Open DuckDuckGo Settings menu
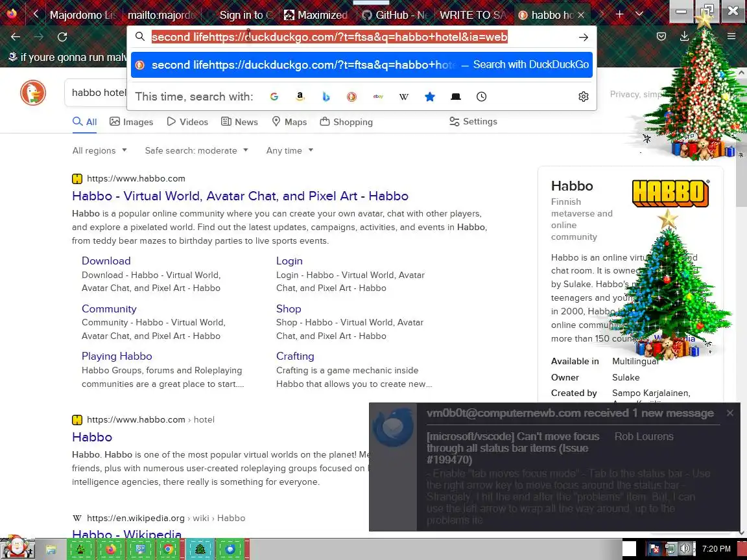 pyautogui.click(x=473, y=121)
